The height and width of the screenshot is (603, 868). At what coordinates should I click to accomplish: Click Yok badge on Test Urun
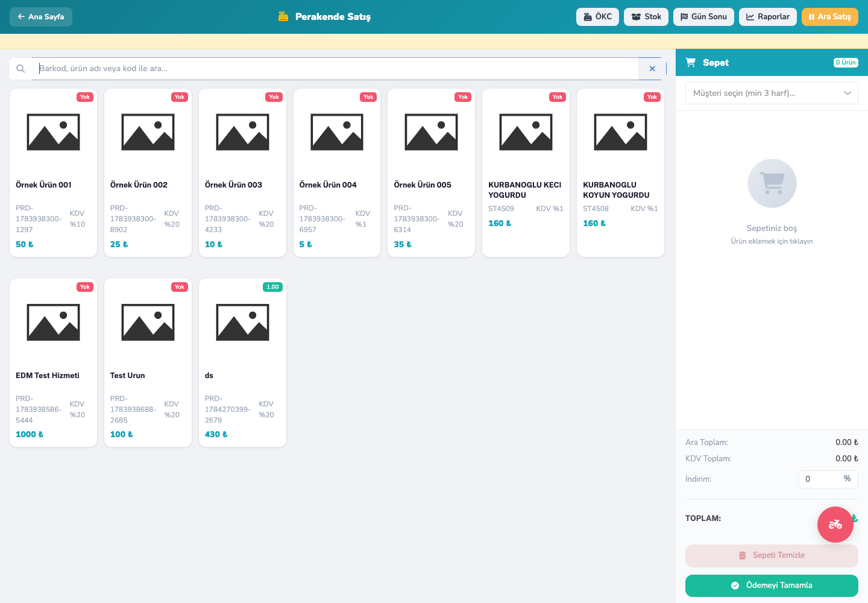pyautogui.click(x=180, y=287)
